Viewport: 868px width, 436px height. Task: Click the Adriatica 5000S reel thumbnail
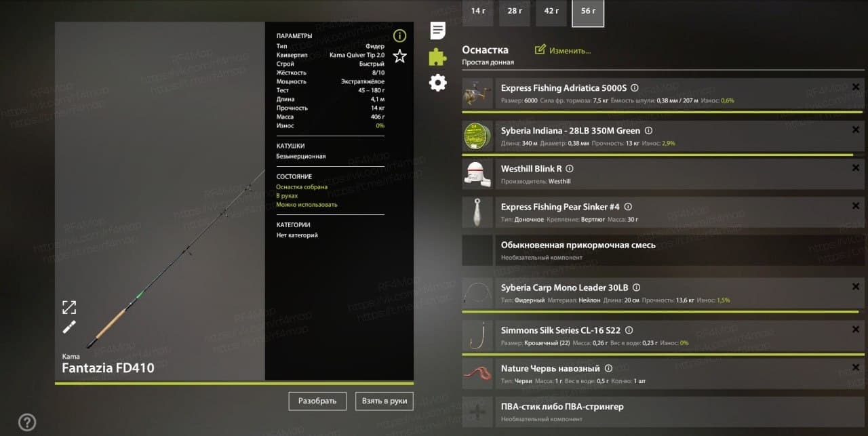point(478,94)
